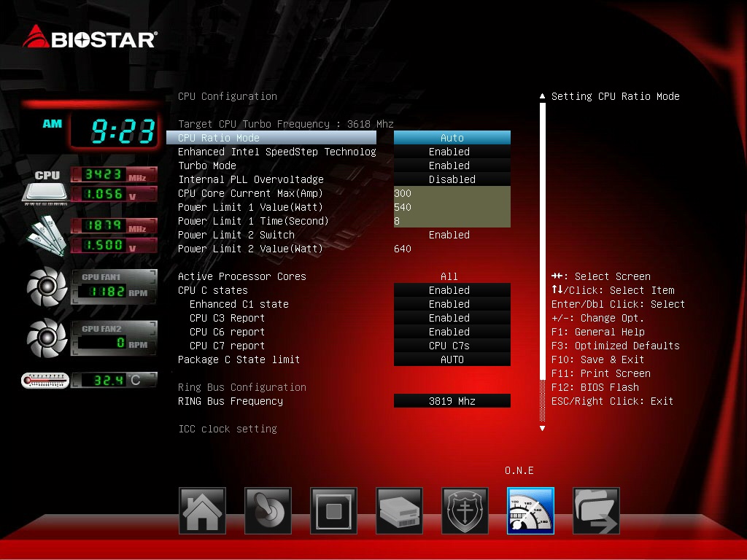Open the CPU Ratio Mode Auto dropdown
This screenshot has height=560, width=747.
click(452, 138)
